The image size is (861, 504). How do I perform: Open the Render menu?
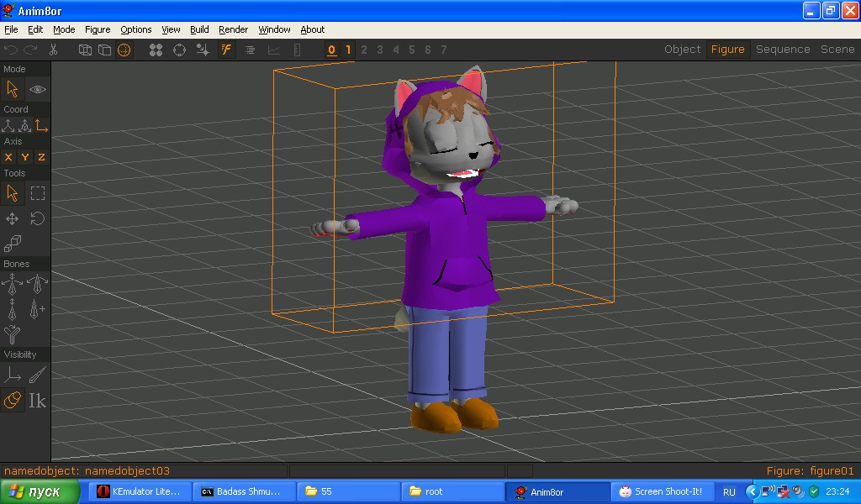pos(233,29)
